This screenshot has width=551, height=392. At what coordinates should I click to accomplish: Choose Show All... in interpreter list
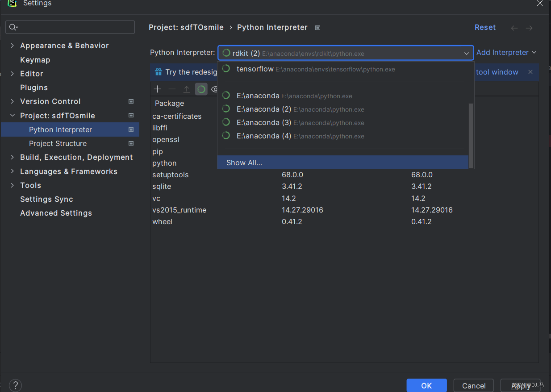point(343,163)
